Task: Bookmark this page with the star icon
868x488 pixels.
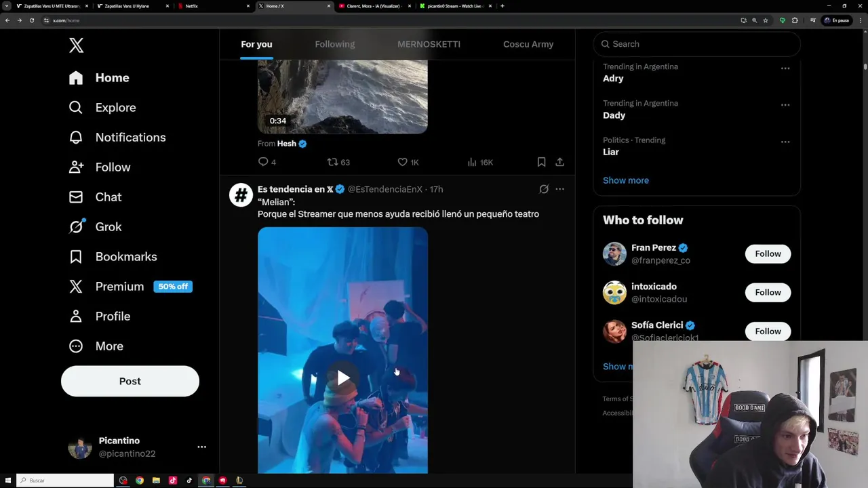Action: tap(766, 20)
